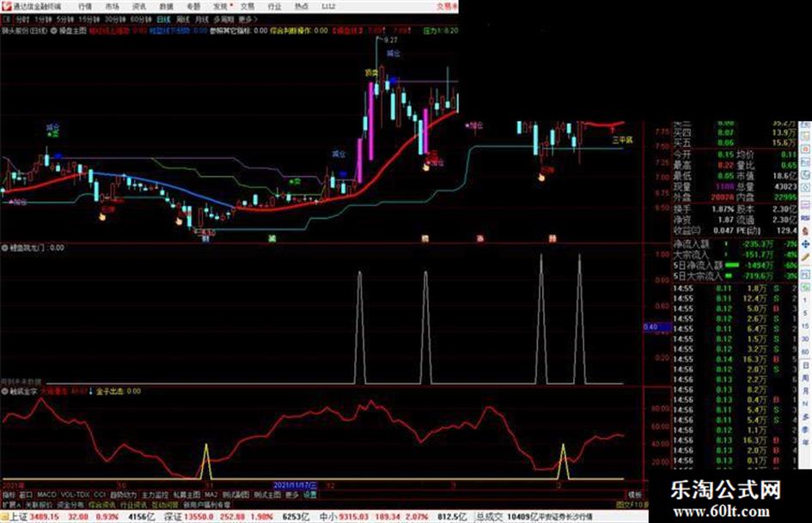
Task: Expand the 扩展 panel toggle
Action: point(11,504)
